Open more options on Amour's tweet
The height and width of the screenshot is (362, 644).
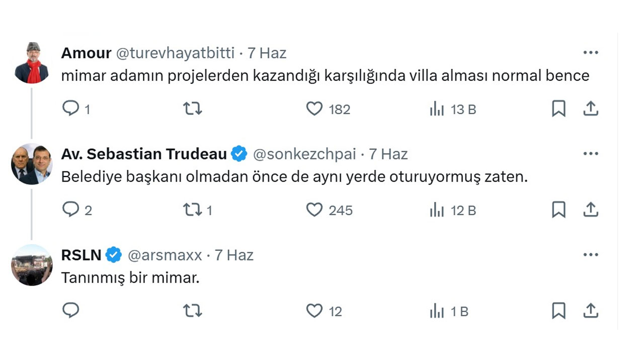591,52
